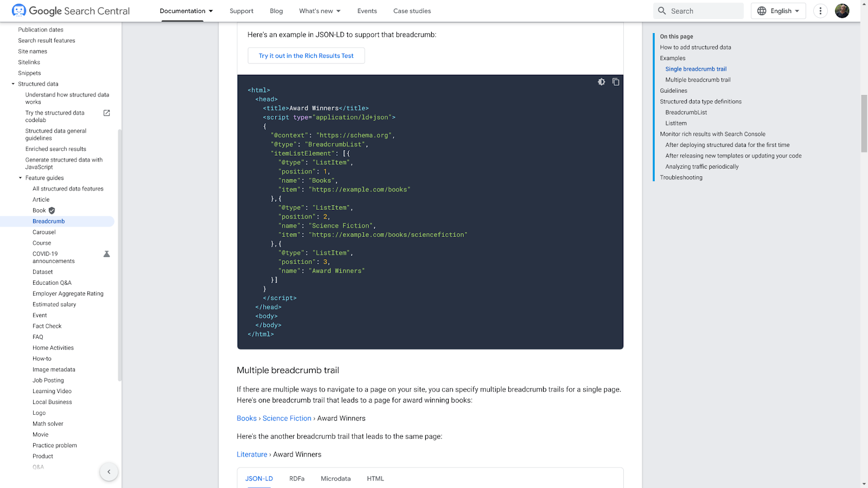Image resolution: width=868 pixels, height=488 pixels.
Task: Jump to Analyzing traffic periodically
Action: pos(702,166)
